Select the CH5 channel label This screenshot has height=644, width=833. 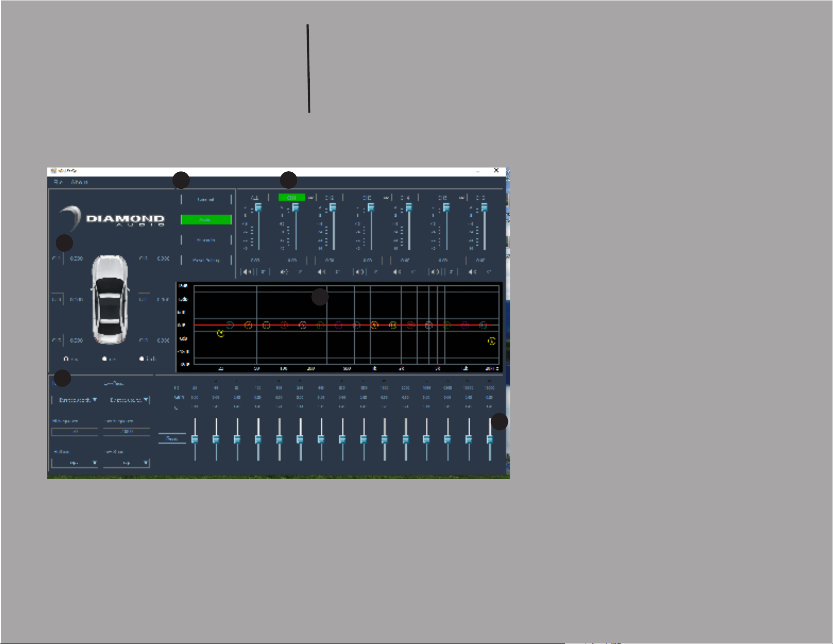tap(442, 198)
